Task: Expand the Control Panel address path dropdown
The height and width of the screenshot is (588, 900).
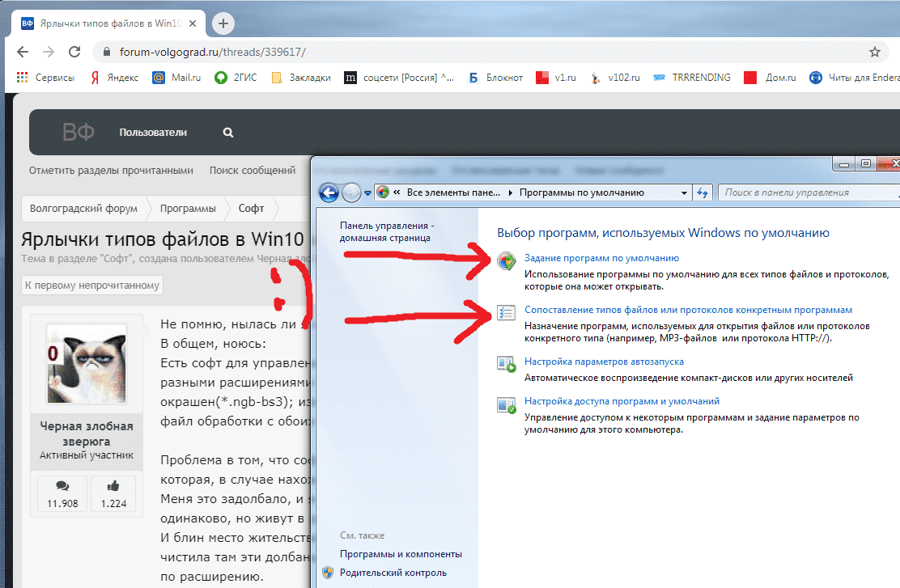Action: (684, 192)
